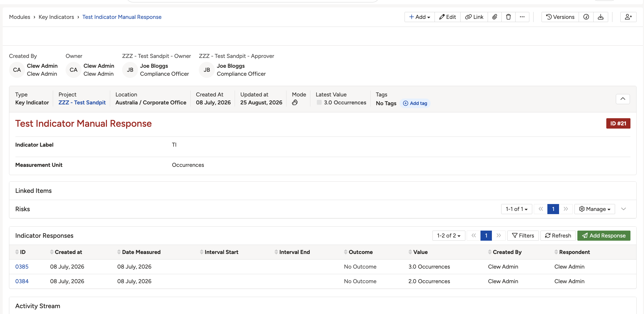
Task: Click the Latest Value color indicator
Action: point(319,102)
